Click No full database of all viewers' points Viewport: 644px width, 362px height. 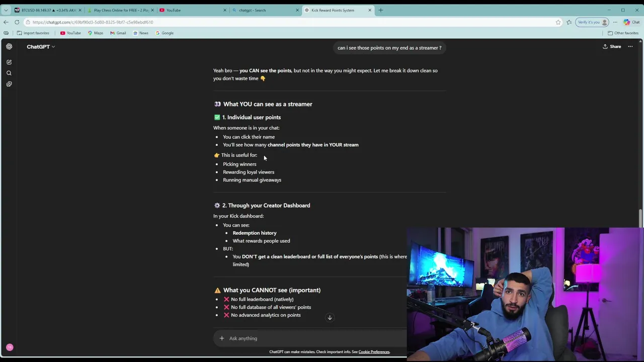pyautogui.click(x=271, y=307)
